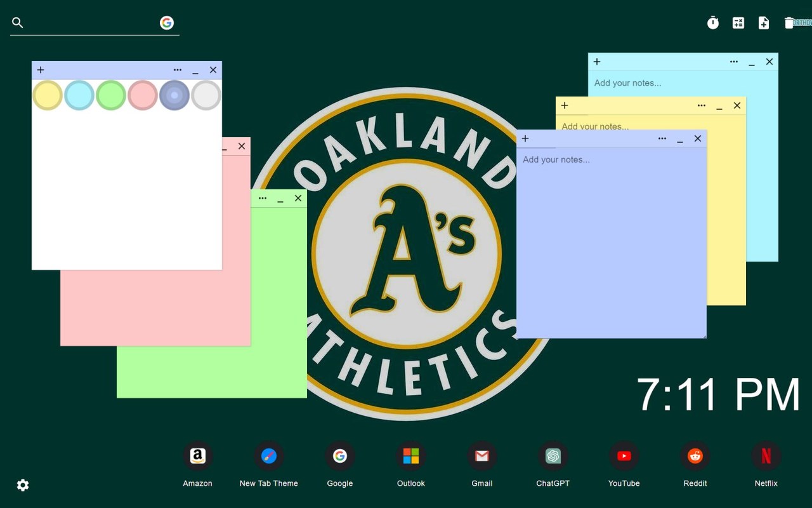Click plus on the blue note
812x508 pixels.
(525, 138)
